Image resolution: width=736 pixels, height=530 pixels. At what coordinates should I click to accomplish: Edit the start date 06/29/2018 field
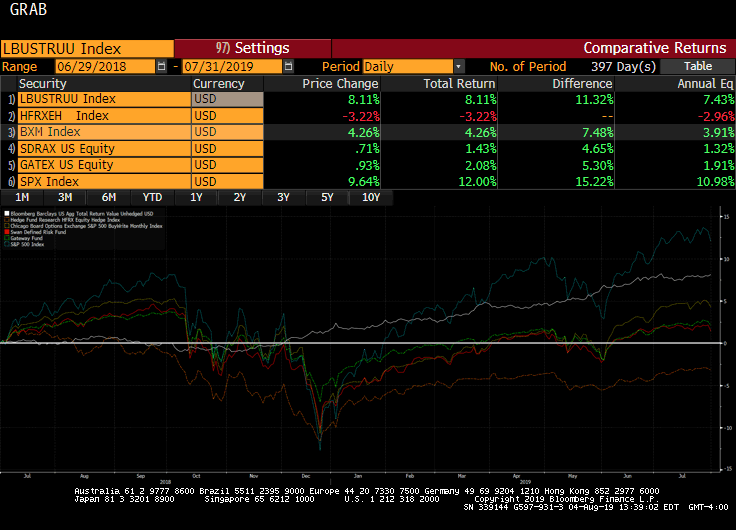point(105,66)
